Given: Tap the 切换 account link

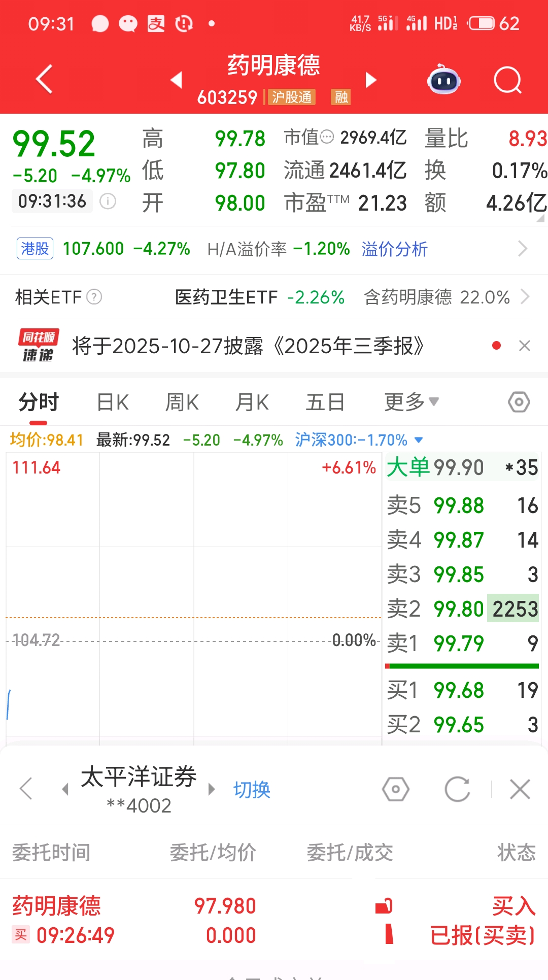Looking at the screenshot, I should 252,790.
